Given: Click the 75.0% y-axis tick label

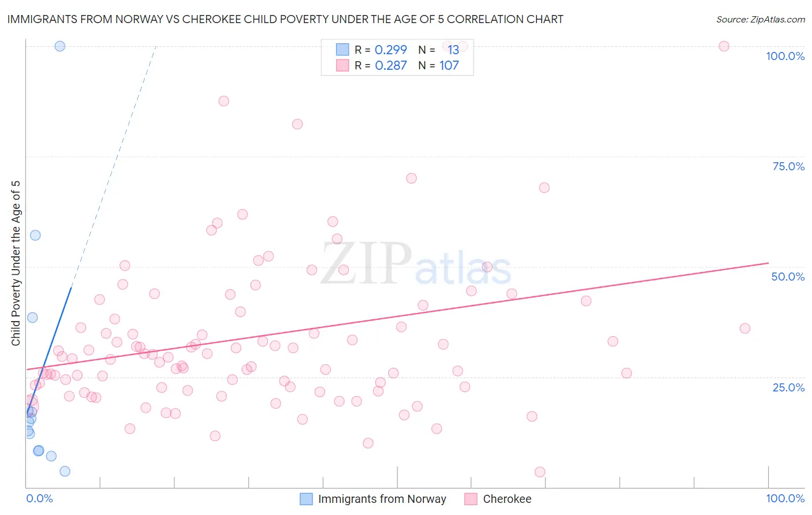Looking at the screenshot, I should [x=788, y=166].
